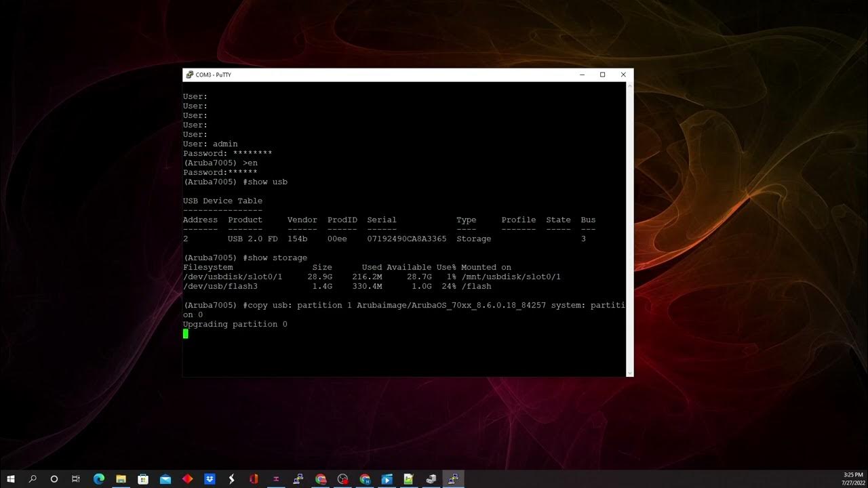The height and width of the screenshot is (488, 868).
Task: Click vendor value '154b'
Action: 297,239
